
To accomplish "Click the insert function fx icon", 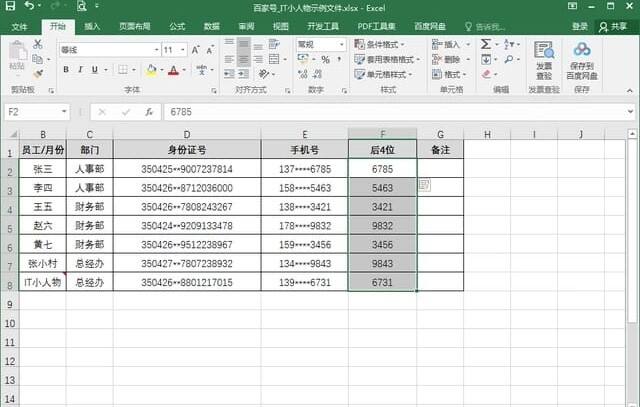I will tap(149, 112).
